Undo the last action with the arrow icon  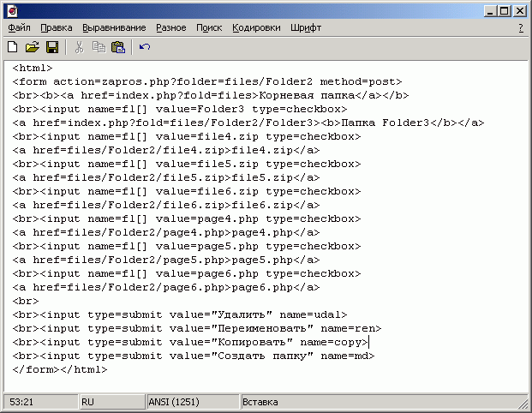coord(145,47)
